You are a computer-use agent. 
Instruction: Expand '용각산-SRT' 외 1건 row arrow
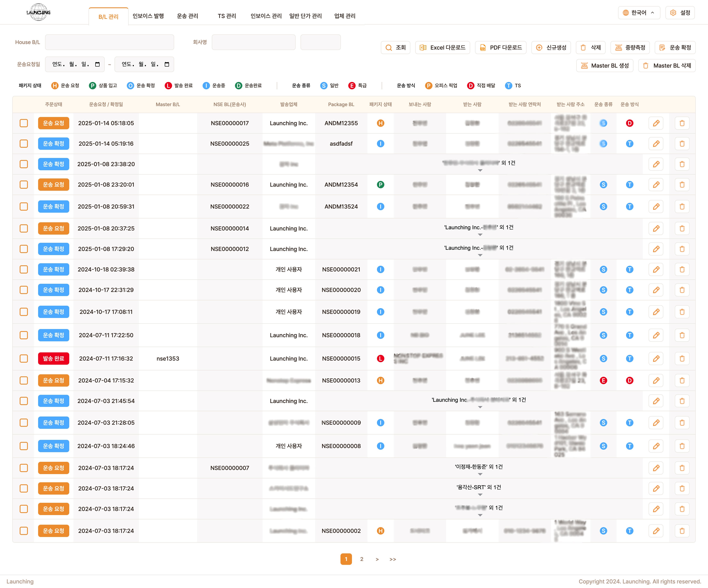click(x=480, y=495)
